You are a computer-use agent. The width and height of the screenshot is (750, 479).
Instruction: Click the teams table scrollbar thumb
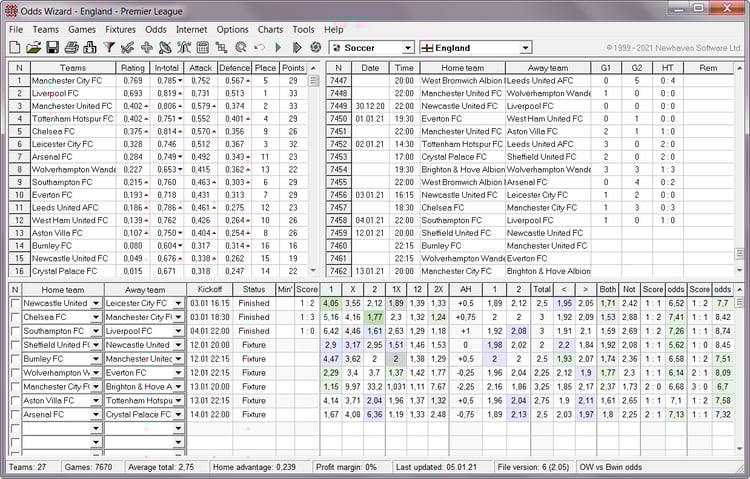(313, 81)
